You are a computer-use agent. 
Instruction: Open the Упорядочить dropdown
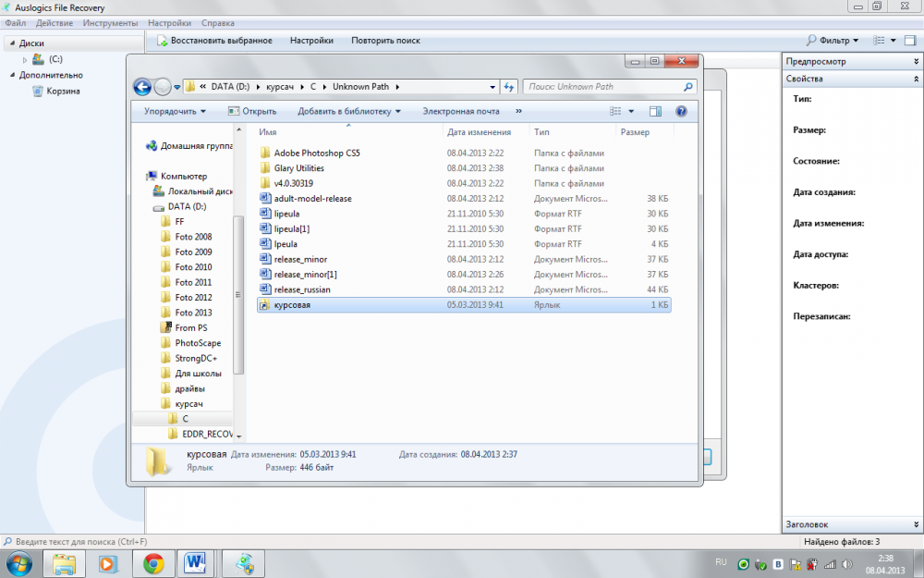(175, 111)
